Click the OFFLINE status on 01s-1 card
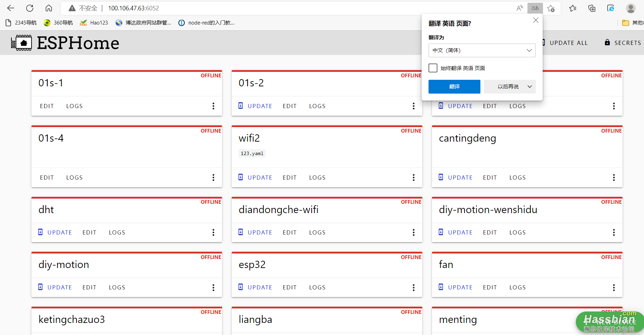This screenshot has height=335, width=644. tap(211, 76)
